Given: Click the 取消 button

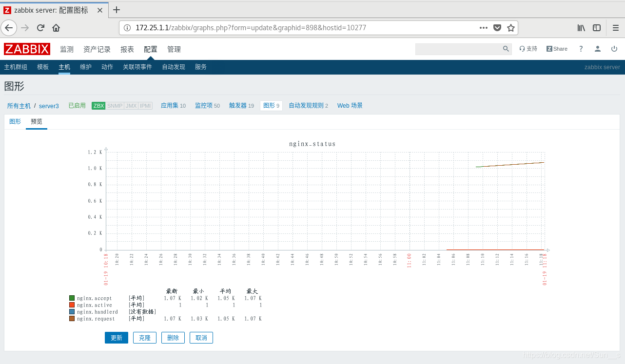Looking at the screenshot, I should (201, 338).
